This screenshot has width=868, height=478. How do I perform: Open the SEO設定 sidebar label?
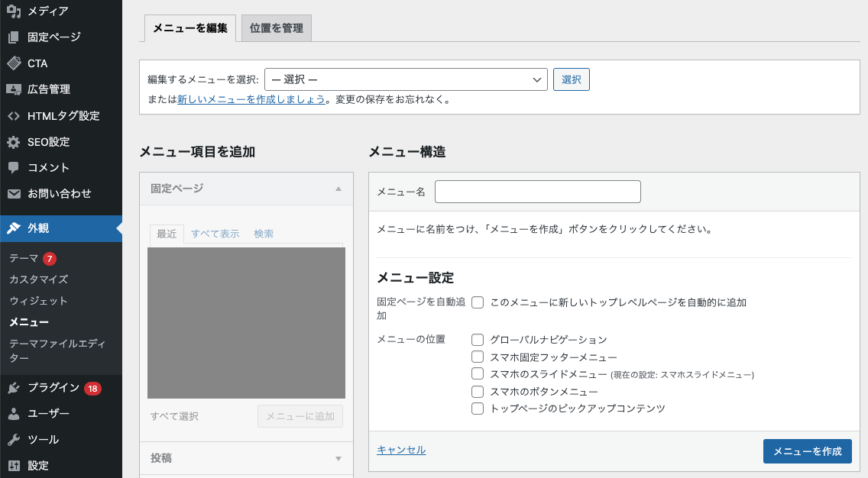pos(49,142)
